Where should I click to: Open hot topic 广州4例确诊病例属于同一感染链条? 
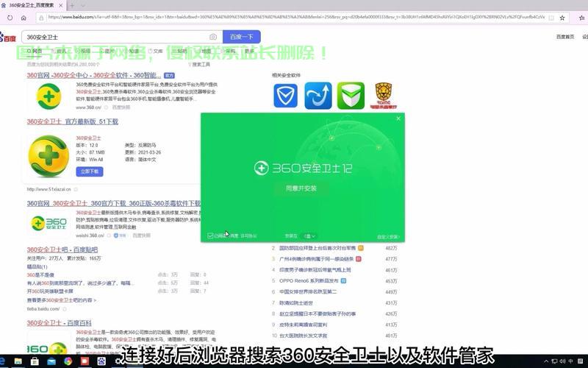[x=317, y=259]
